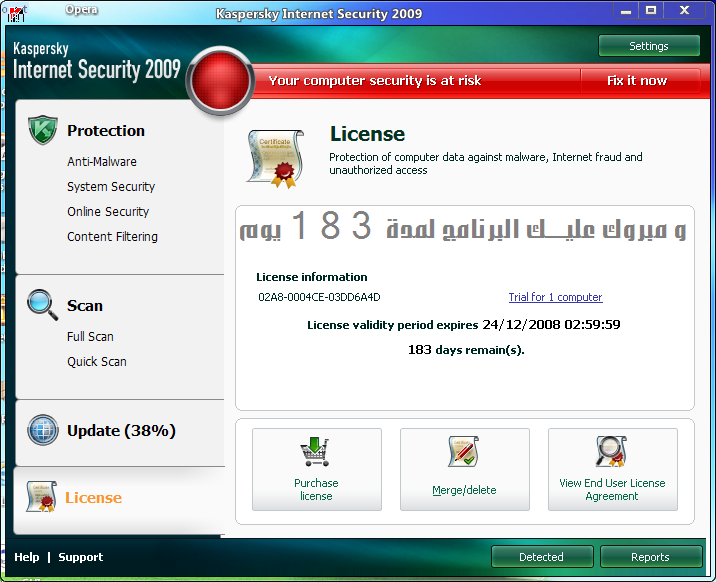Follow the Trial for 1 computer link

[555, 297]
